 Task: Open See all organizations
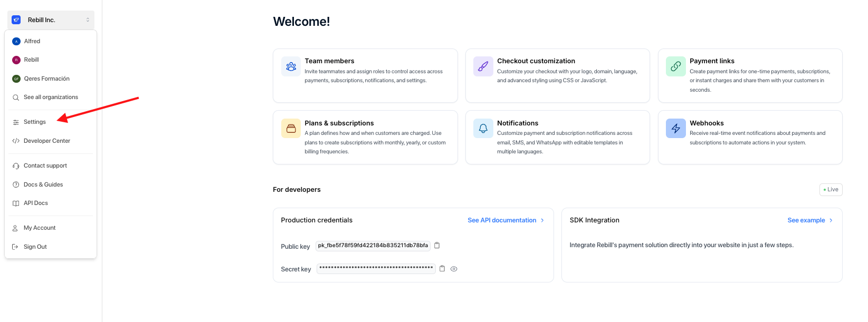click(51, 97)
